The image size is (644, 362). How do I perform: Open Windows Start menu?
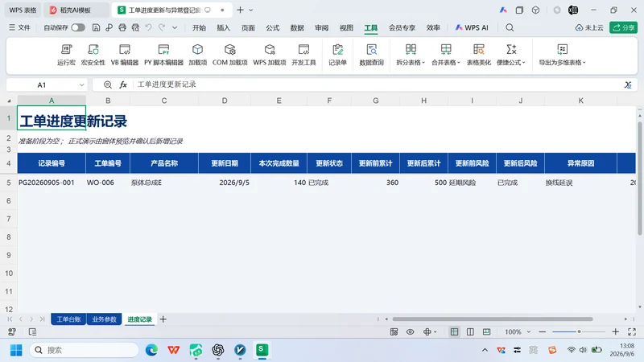pos(16,350)
